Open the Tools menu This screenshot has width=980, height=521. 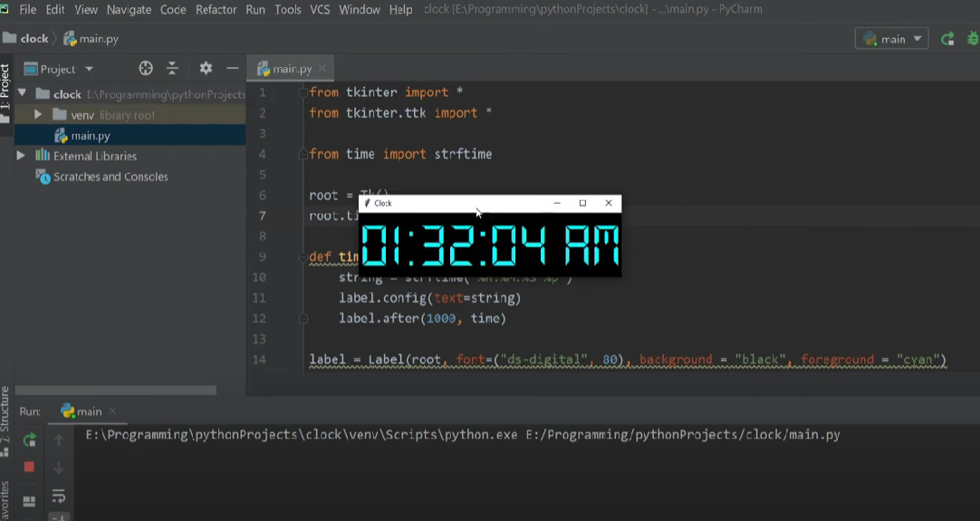(x=287, y=9)
